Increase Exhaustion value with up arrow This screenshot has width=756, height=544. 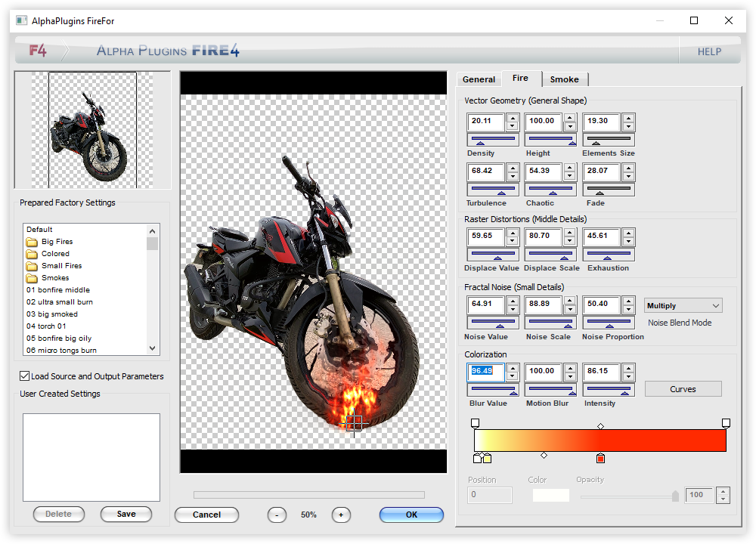pyautogui.click(x=628, y=233)
